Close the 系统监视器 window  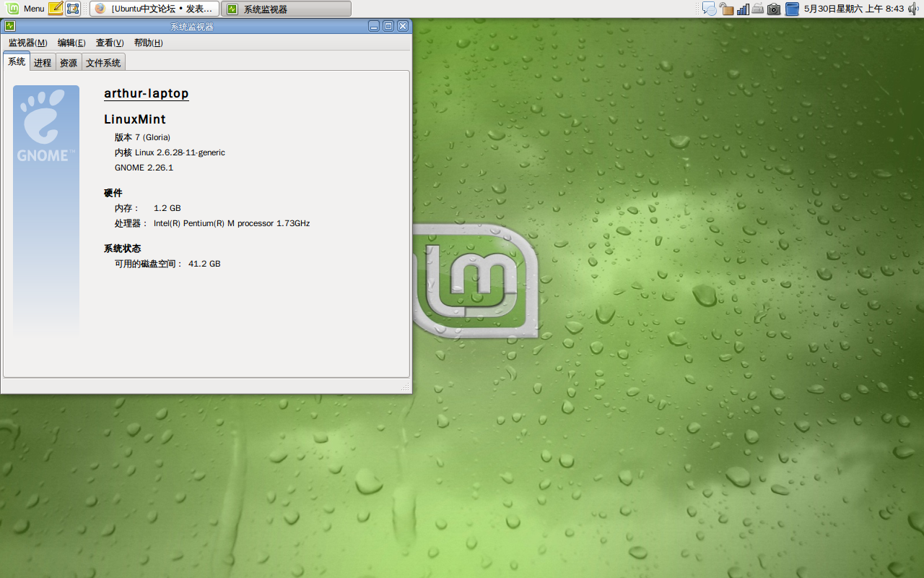[x=403, y=26]
